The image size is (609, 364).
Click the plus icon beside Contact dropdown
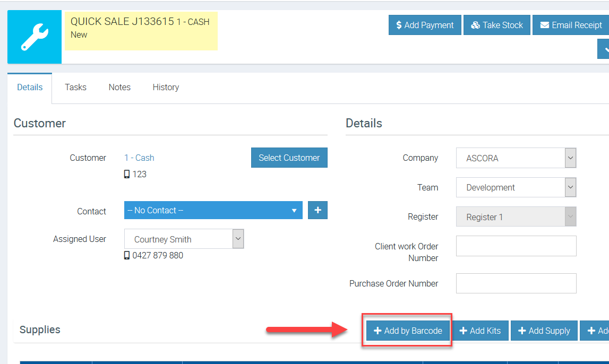[x=318, y=210]
